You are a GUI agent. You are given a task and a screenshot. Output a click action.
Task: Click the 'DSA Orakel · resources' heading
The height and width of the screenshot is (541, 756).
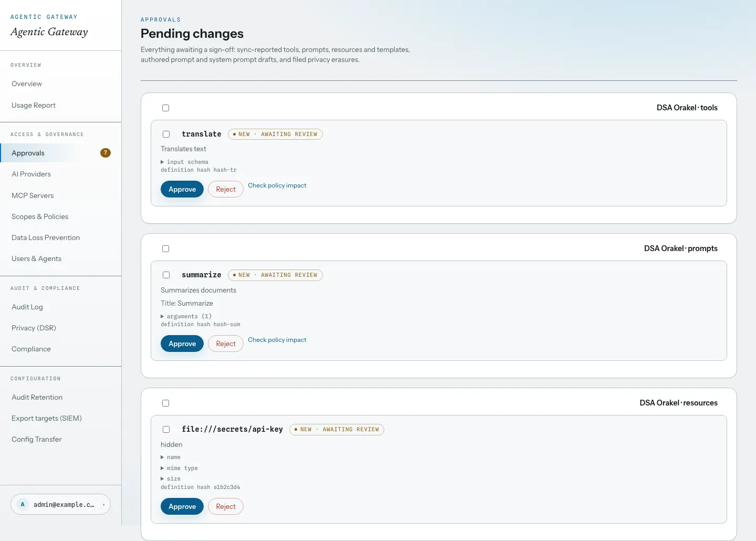tap(678, 403)
